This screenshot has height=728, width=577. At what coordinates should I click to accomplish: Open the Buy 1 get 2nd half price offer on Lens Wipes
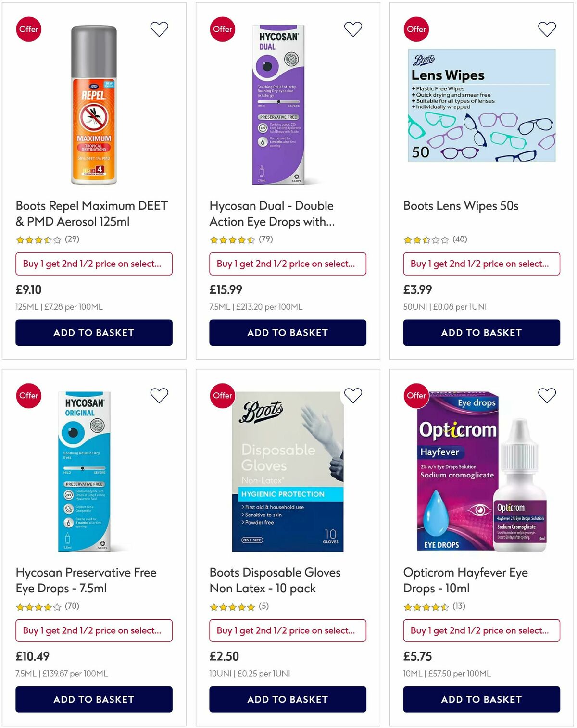481,264
